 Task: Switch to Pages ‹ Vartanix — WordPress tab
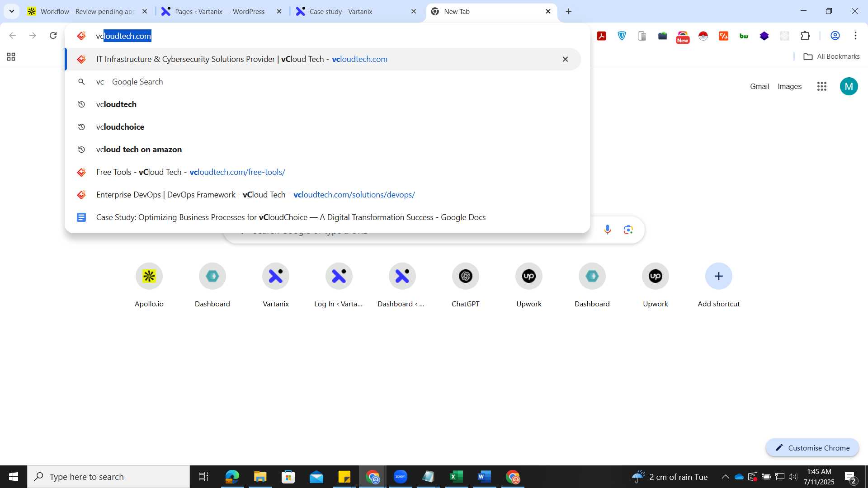[222, 11]
